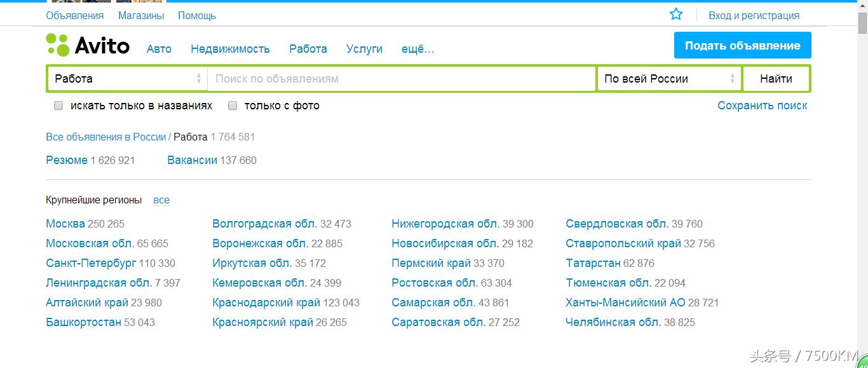This screenshot has width=868, height=368.
Task: Open the Работа section in navigation
Action: tap(308, 49)
